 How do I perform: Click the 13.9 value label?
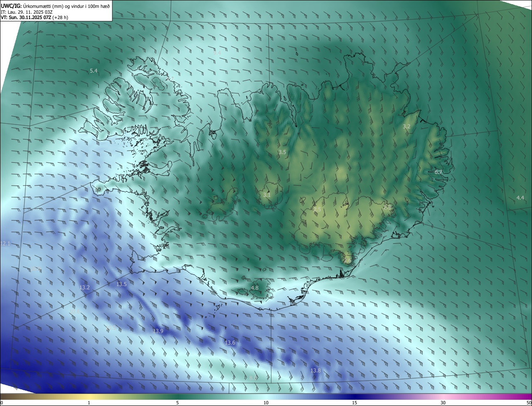pos(158,331)
